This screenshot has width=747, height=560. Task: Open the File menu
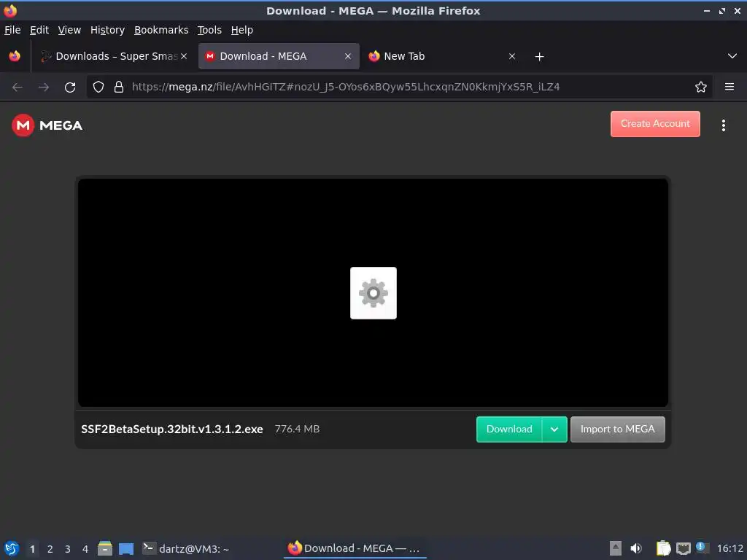coord(12,30)
